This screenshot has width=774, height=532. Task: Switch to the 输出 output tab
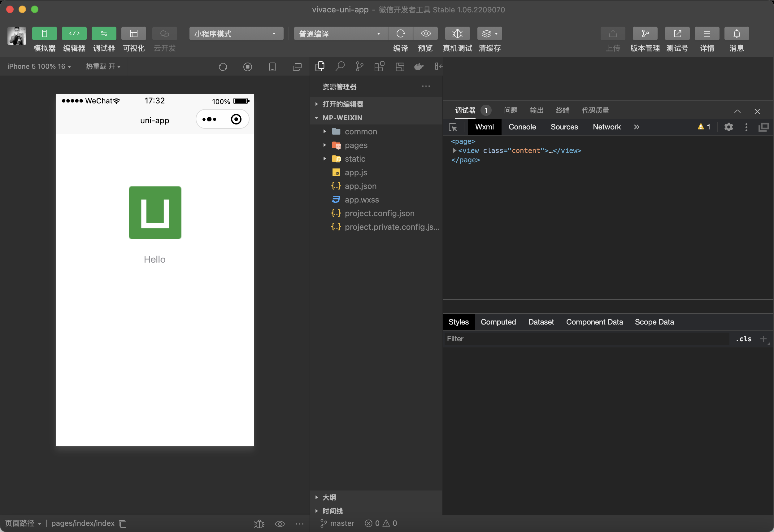[537, 110]
